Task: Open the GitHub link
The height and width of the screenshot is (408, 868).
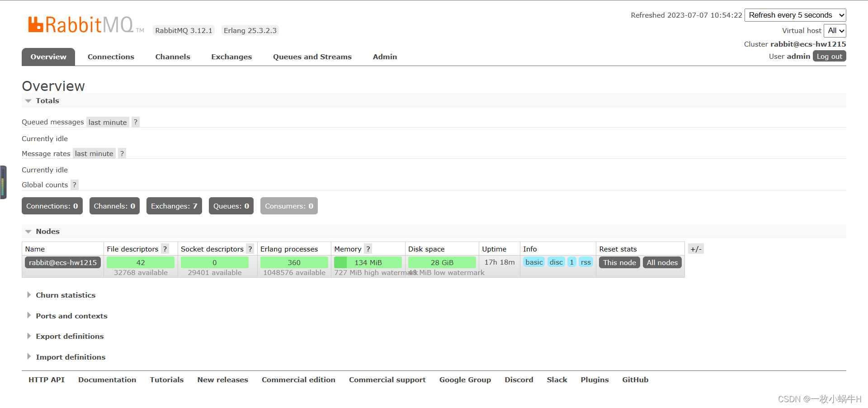Action: (x=635, y=380)
